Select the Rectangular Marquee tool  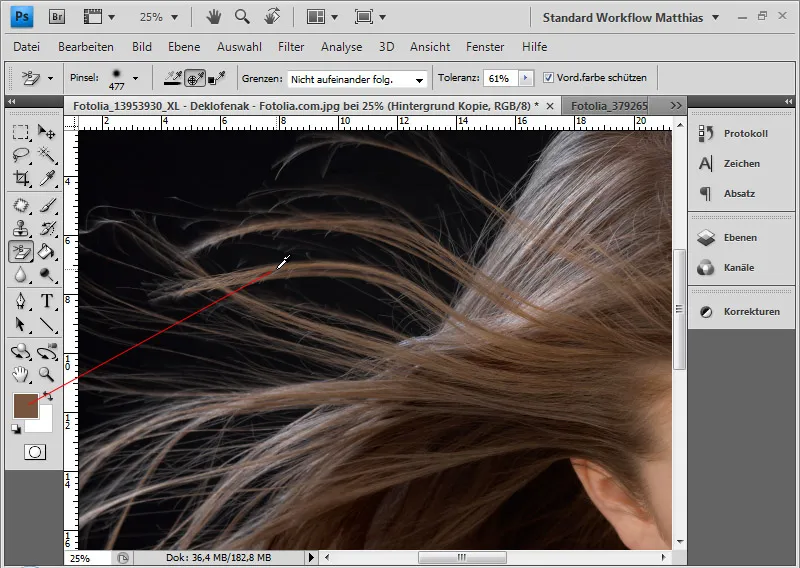pos(21,132)
